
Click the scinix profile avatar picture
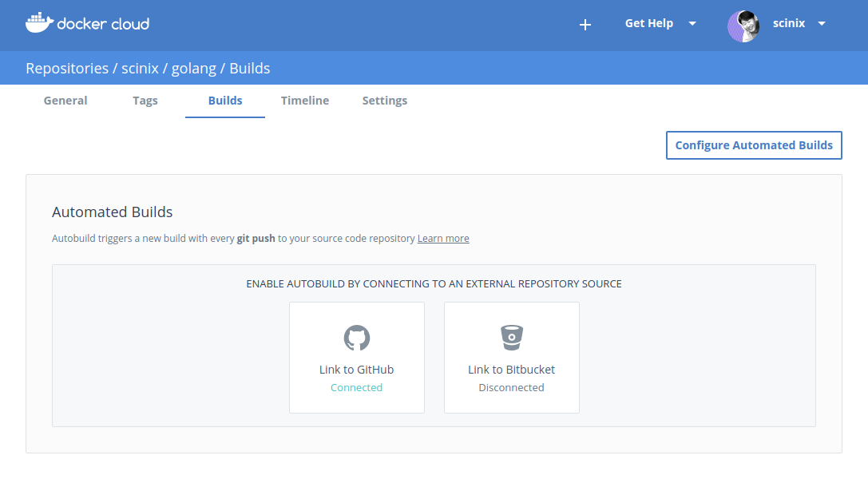coord(743,26)
